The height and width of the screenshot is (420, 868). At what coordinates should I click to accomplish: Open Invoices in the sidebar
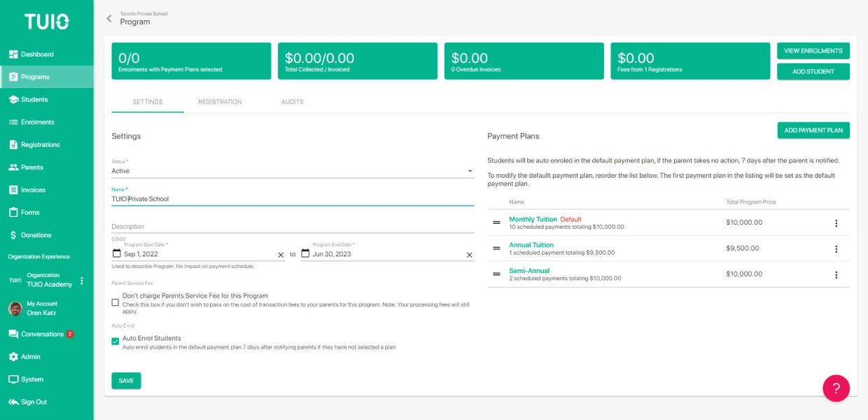[46, 190]
